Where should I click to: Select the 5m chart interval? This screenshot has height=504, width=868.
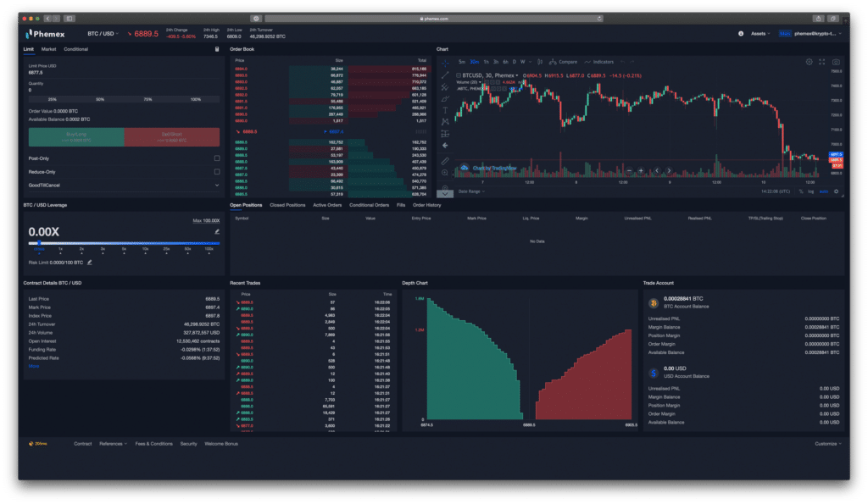click(462, 62)
